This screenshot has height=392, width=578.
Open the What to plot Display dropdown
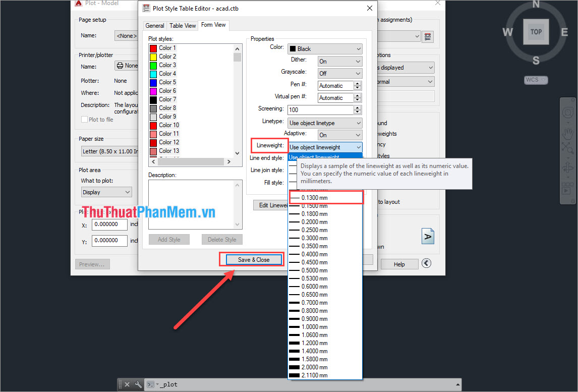tap(106, 192)
